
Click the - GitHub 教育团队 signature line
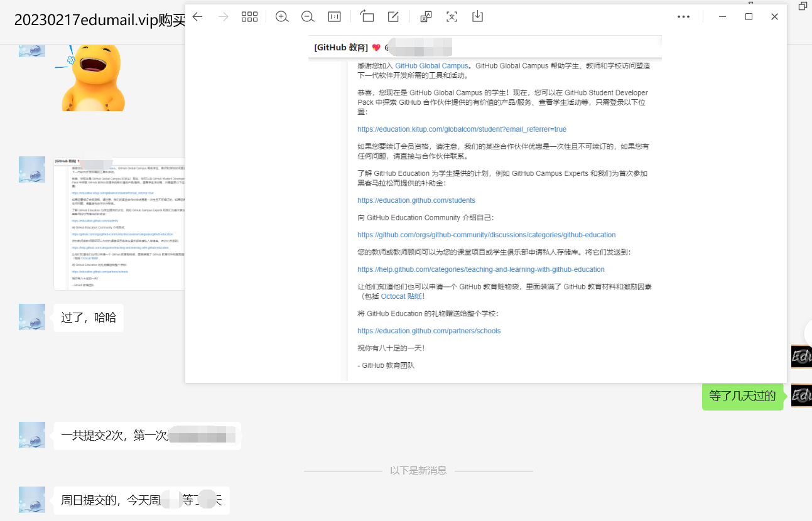click(386, 365)
